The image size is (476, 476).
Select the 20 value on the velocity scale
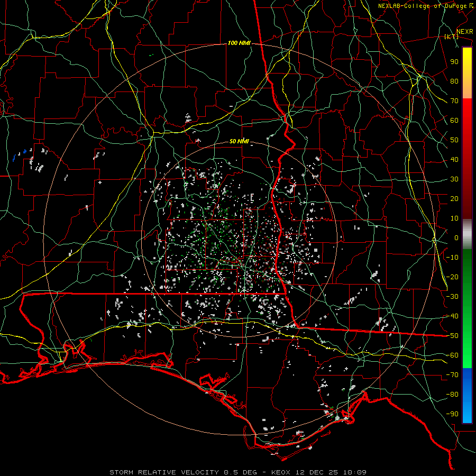(x=454, y=199)
